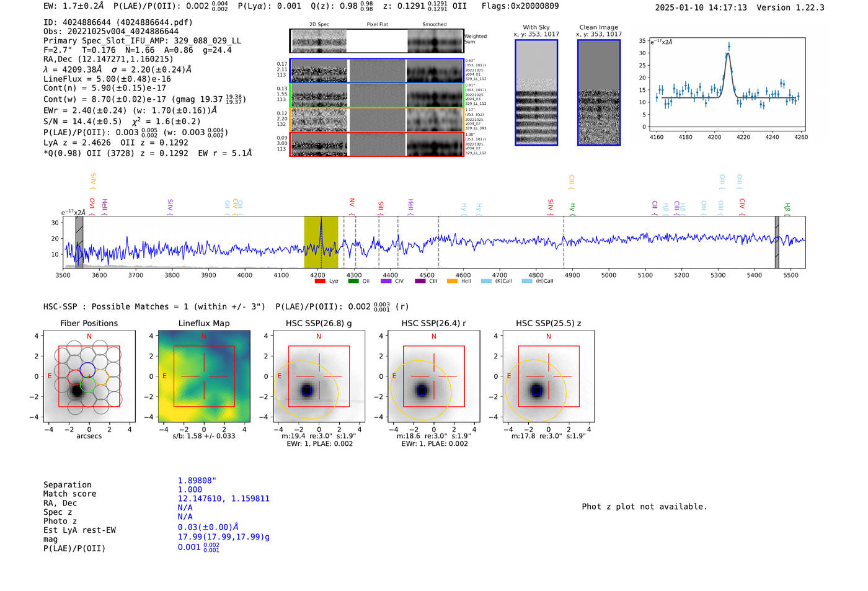This screenshot has width=868, height=591.
Task: Click the hatched gray band near 3550 Å
Action: point(79,242)
